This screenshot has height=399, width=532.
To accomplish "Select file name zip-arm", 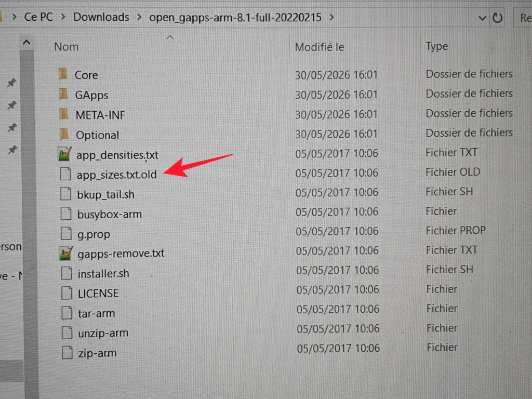I will click(97, 353).
